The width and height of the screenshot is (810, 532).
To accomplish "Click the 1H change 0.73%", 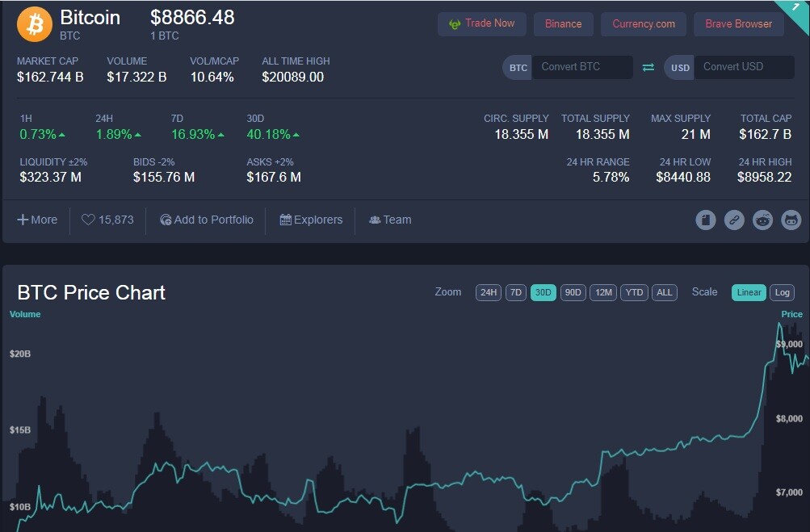I will click(42, 134).
